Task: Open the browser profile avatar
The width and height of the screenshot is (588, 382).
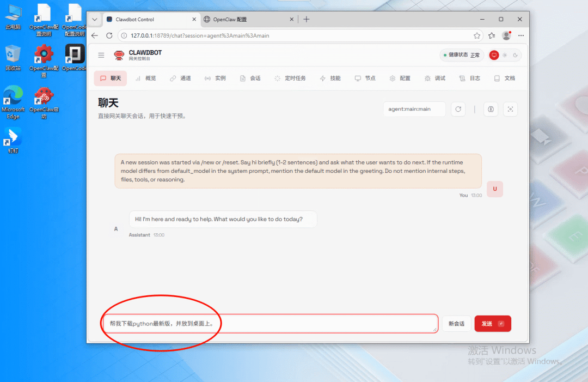Action: pyautogui.click(x=506, y=35)
